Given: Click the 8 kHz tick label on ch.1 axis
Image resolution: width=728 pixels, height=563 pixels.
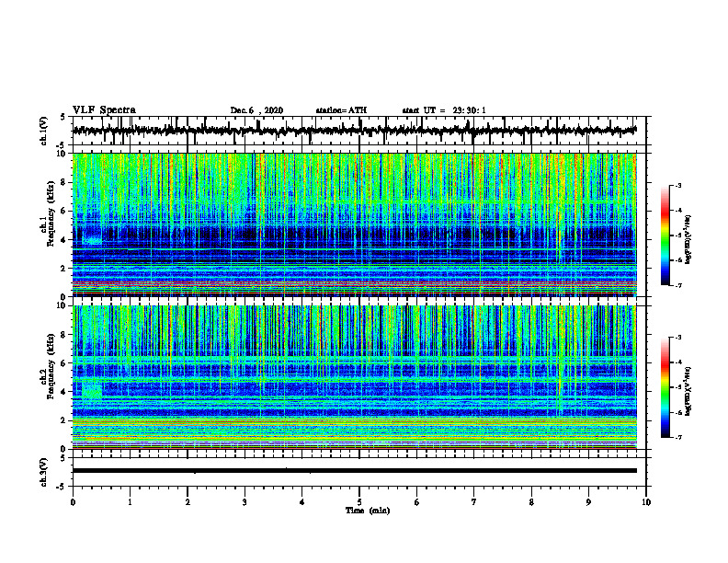Looking at the screenshot, I should [64, 182].
